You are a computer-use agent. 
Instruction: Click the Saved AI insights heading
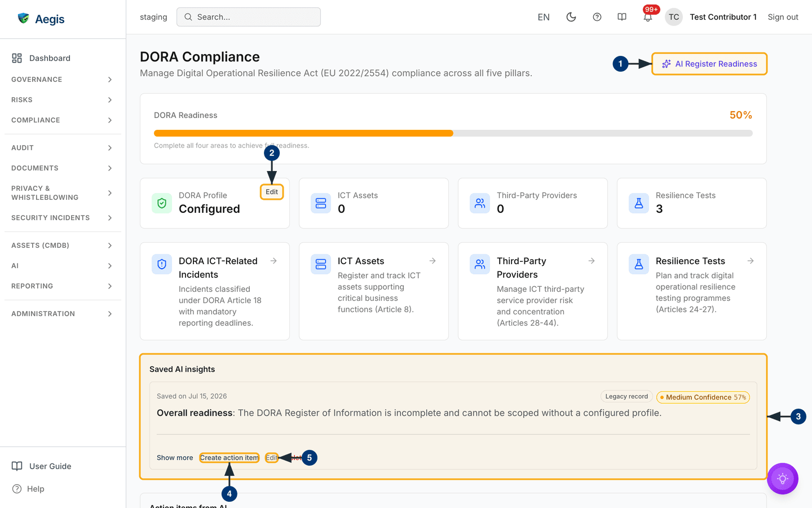tap(182, 369)
